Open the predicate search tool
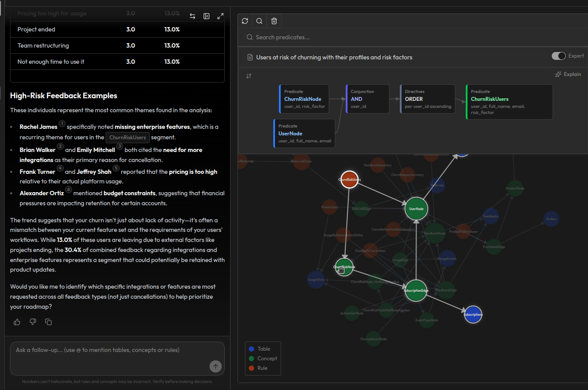The image size is (588, 390). (x=259, y=21)
